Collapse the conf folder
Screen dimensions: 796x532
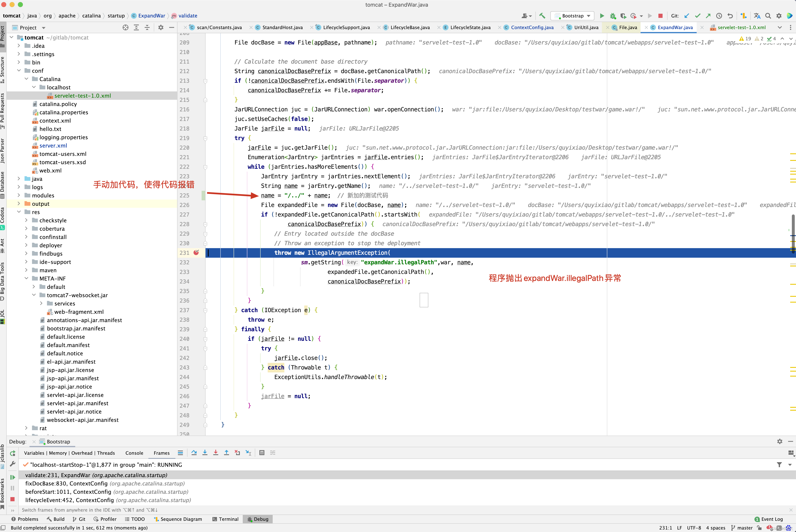pos(19,71)
